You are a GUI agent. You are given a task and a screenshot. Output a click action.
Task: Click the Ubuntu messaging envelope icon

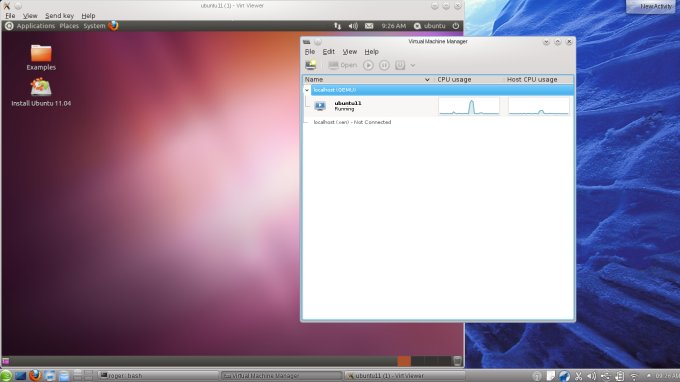pos(369,26)
